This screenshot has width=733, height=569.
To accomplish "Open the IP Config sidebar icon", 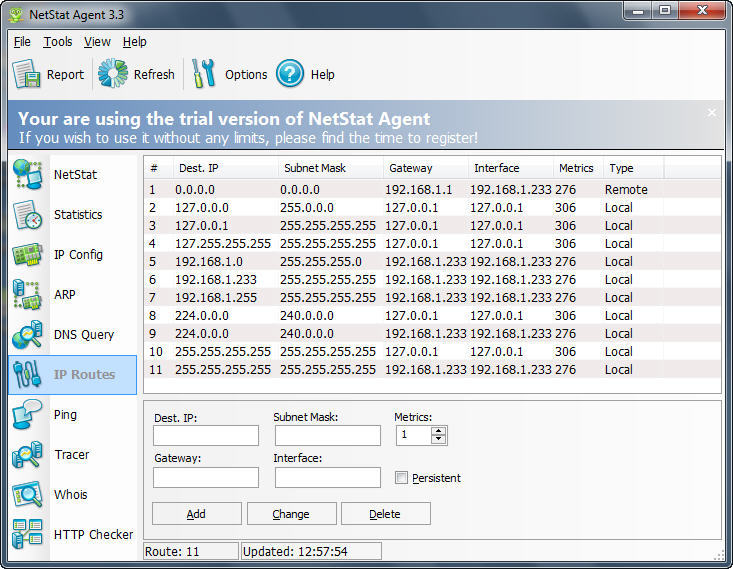I will [x=28, y=254].
